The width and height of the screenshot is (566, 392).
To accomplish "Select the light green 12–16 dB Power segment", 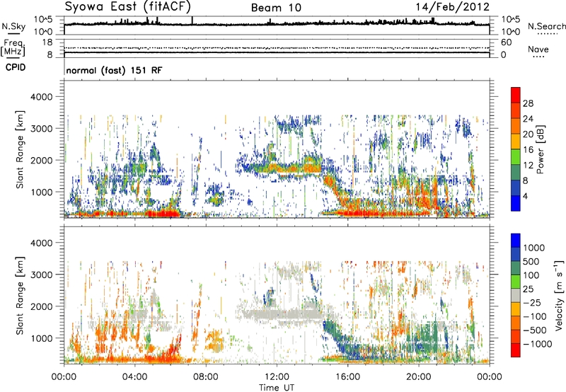I will point(516,156).
